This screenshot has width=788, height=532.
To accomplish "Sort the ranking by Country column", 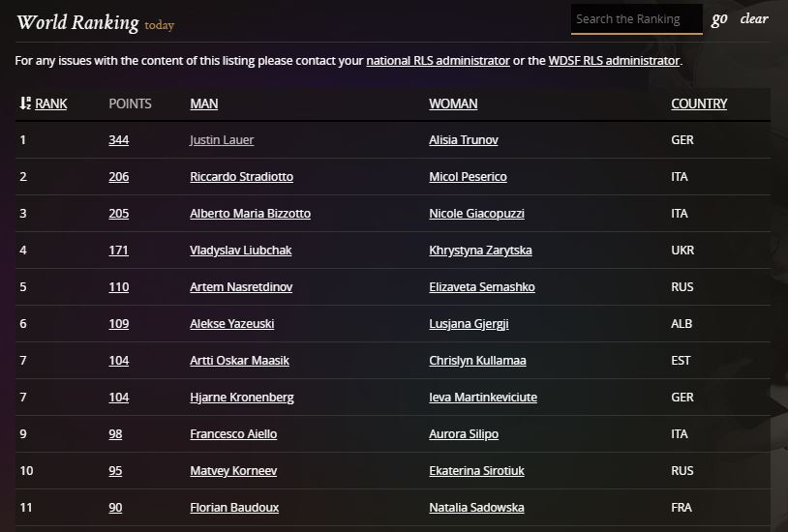I will pyautogui.click(x=699, y=103).
